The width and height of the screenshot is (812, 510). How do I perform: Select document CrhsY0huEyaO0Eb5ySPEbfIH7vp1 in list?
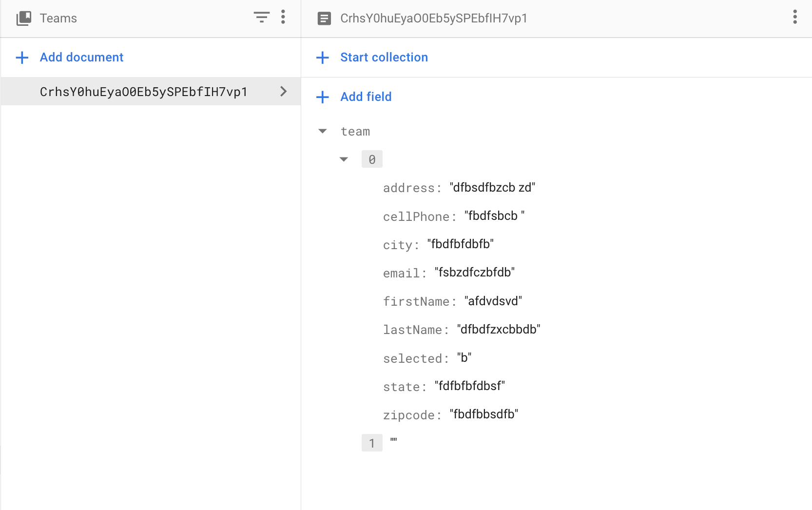pos(151,91)
